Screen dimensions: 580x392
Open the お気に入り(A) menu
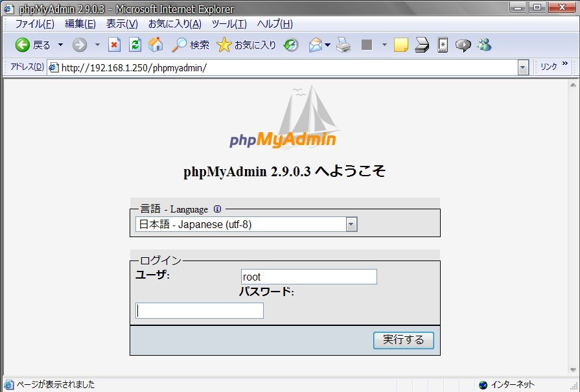coord(175,24)
